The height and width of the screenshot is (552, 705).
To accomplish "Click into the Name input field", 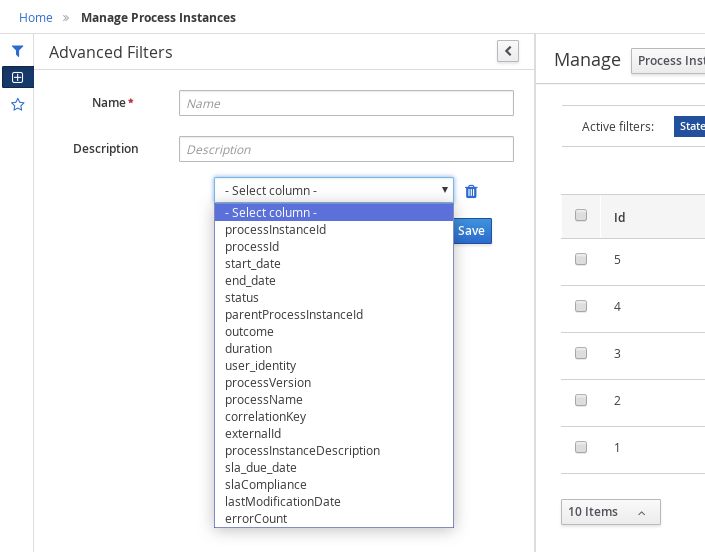I will click(346, 103).
